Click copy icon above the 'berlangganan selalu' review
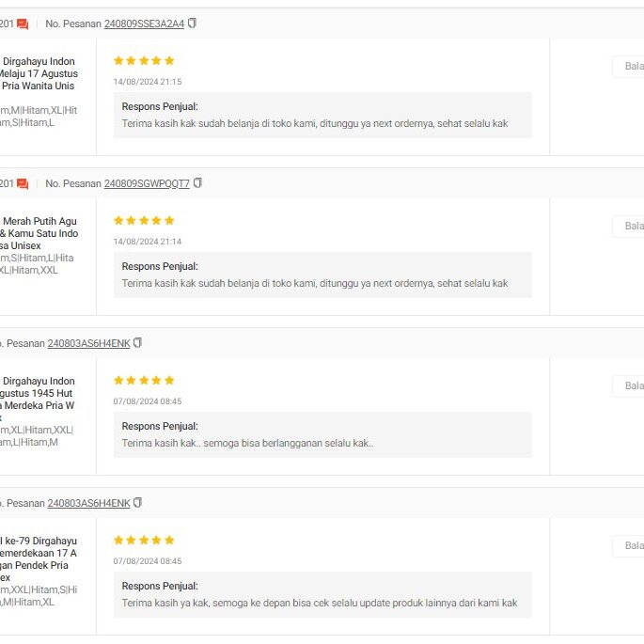Screen dimensions: 644x644 point(138,343)
